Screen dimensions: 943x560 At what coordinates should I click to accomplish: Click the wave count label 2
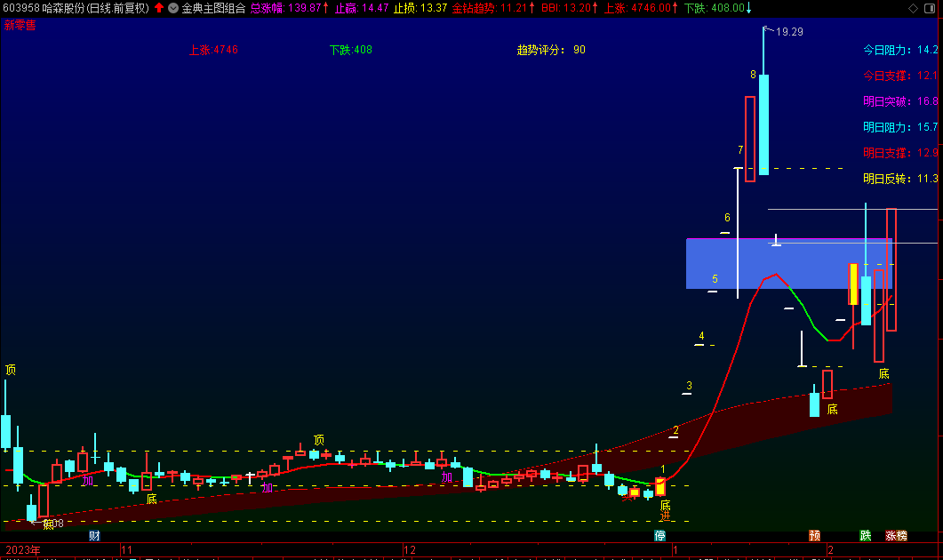click(676, 430)
